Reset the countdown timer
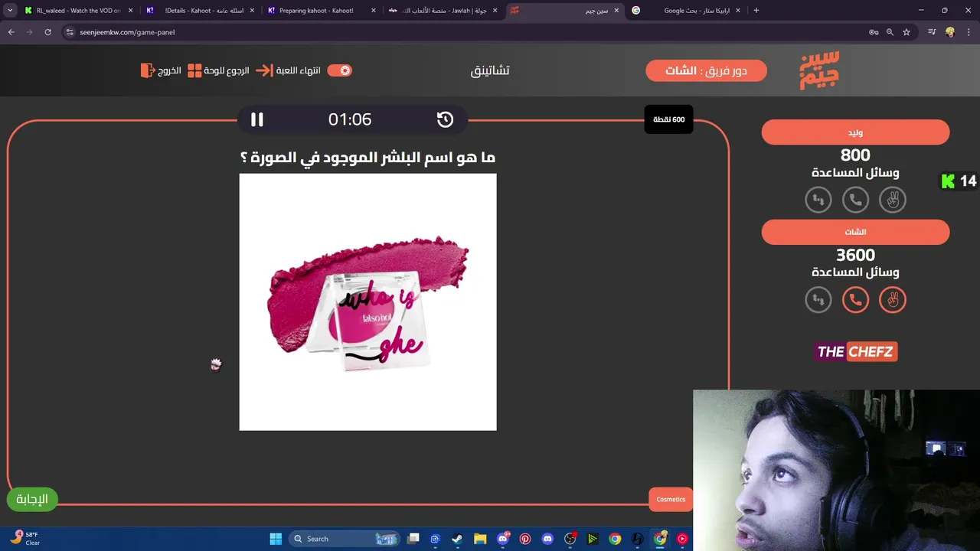Image resolution: width=980 pixels, height=551 pixels. 445,119
